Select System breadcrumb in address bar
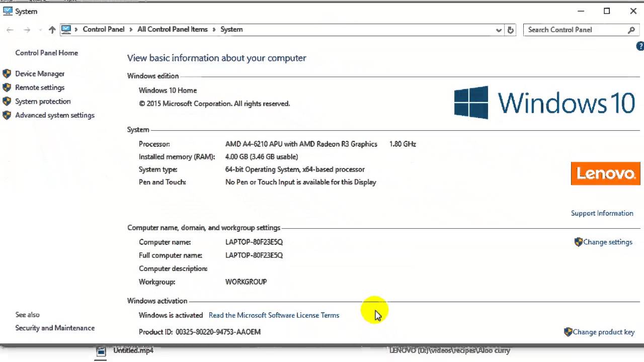Viewport: 644px width, 362px height. [x=231, y=29]
